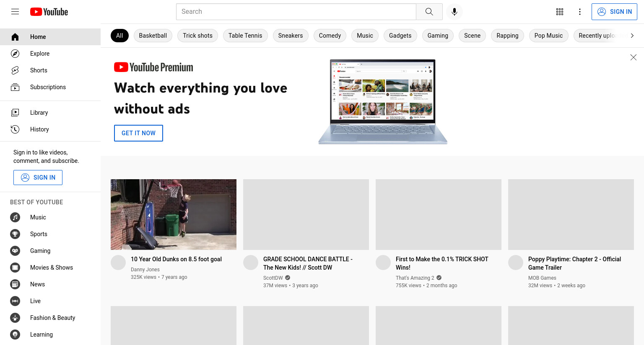The height and width of the screenshot is (345, 644).
Task: Select the Trick shots filter chip
Action: click(x=197, y=36)
